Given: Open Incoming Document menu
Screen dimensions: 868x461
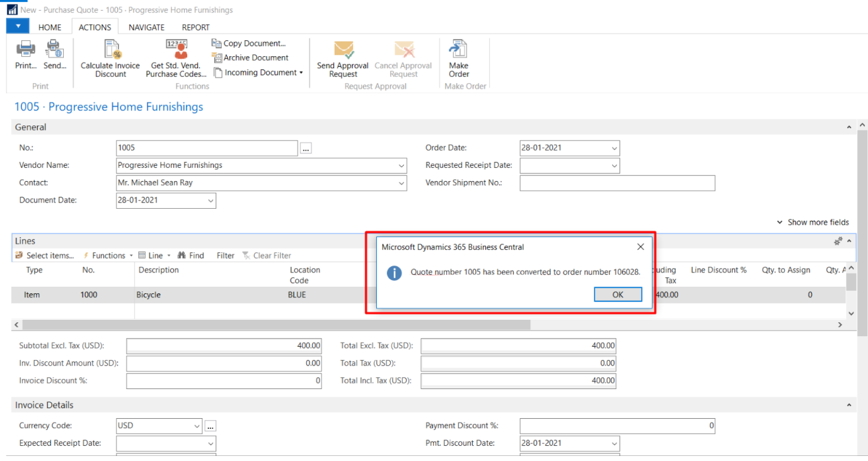Looking at the screenshot, I should click(x=258, y=73).
